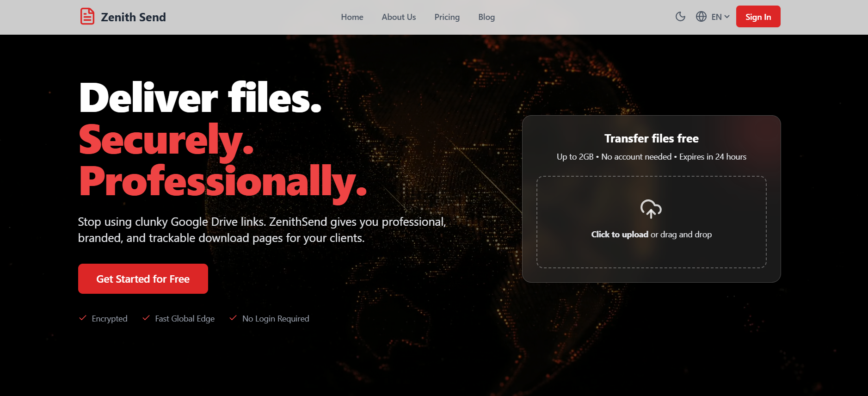This screenshot has width=868, height=396.
Task: Click the Deliver files. headline
Action: (x=200, y=98)
